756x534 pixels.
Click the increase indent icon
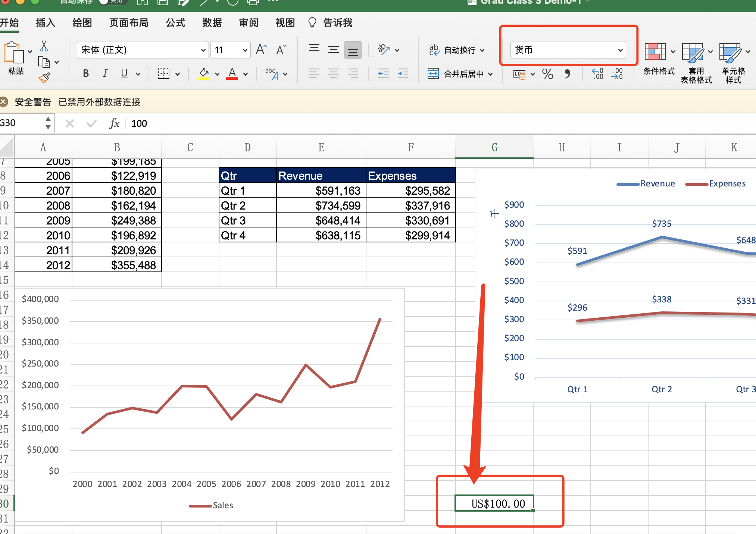point(403,74)
